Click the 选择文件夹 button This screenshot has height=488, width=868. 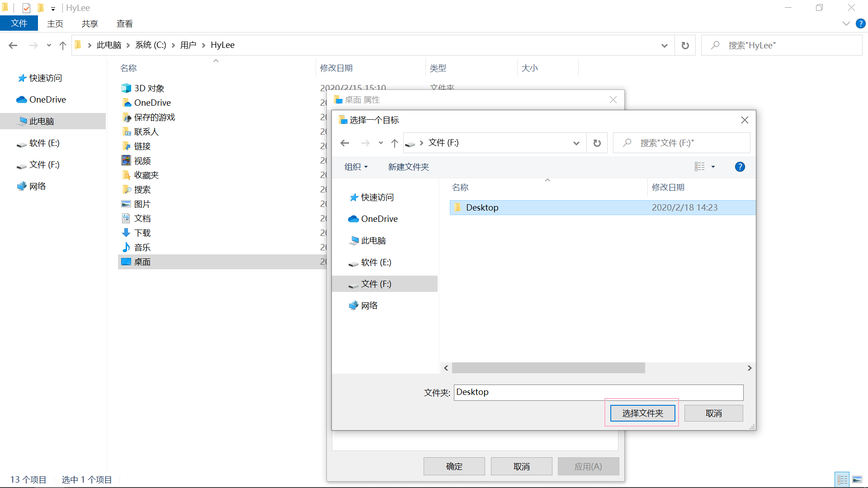(642, 413)
